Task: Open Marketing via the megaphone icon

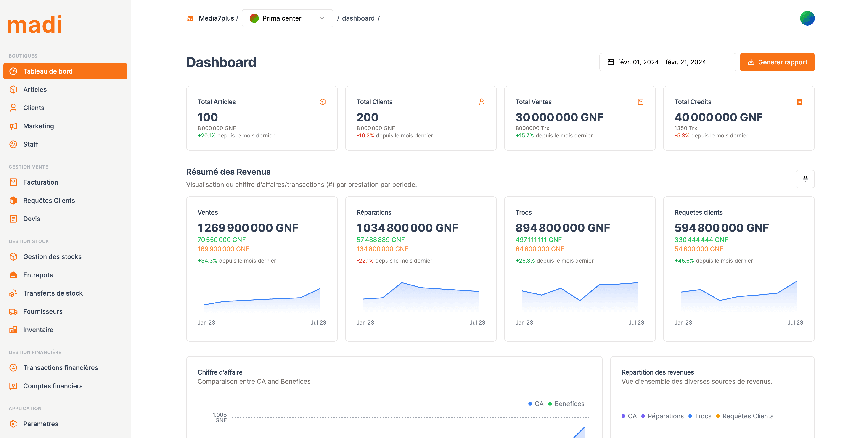Action: 13,126
